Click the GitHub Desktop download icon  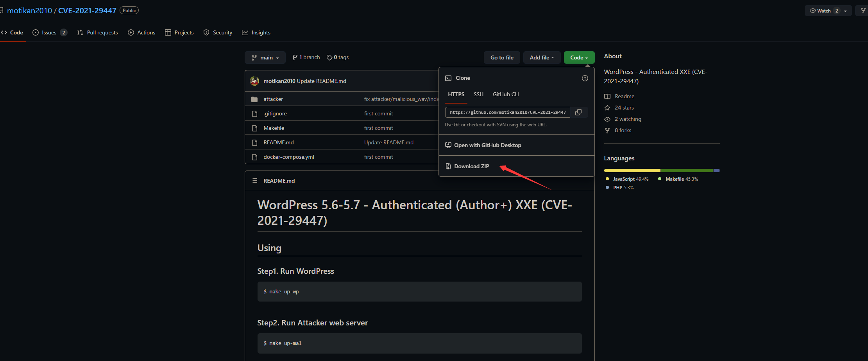click(448, 145)
